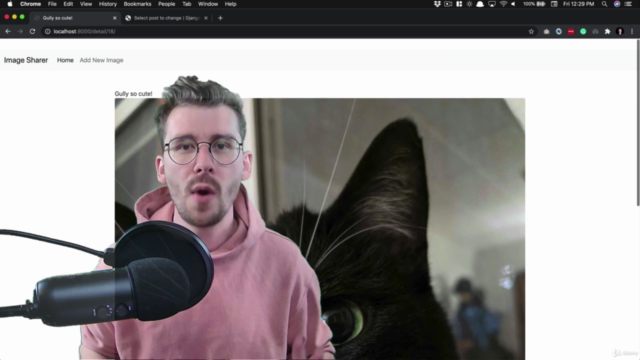Click the red extension icon
Viewport: 640px width, 360px height.
point(571,31)
